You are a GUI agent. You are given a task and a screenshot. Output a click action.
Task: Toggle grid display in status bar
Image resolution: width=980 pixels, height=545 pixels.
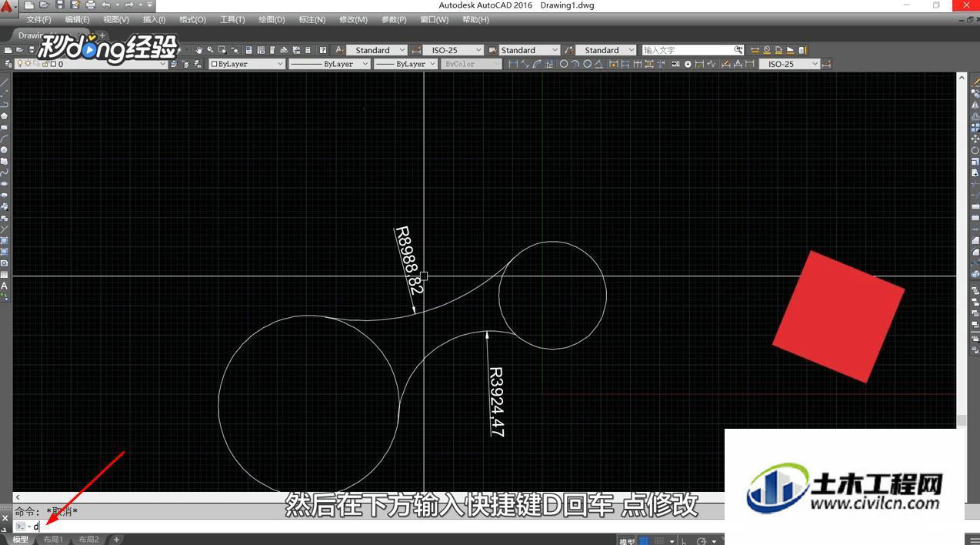click(x=645, y=541)
